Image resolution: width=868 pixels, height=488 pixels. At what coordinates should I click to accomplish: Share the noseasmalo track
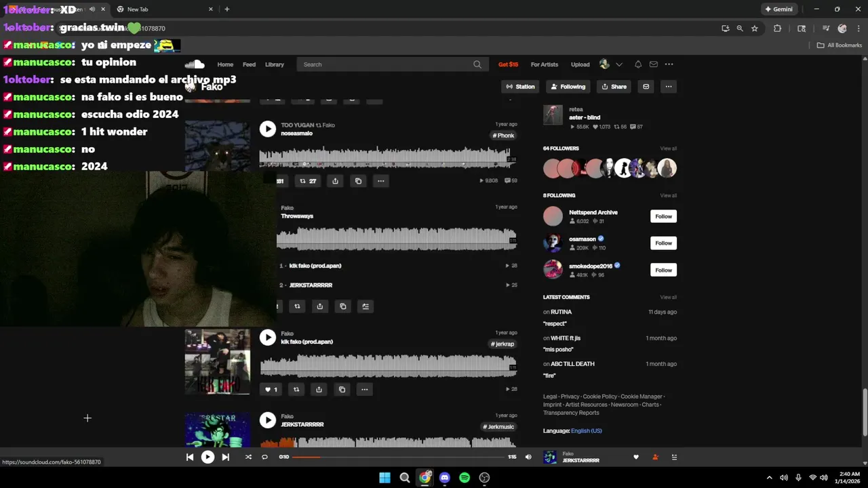[335, 181]
